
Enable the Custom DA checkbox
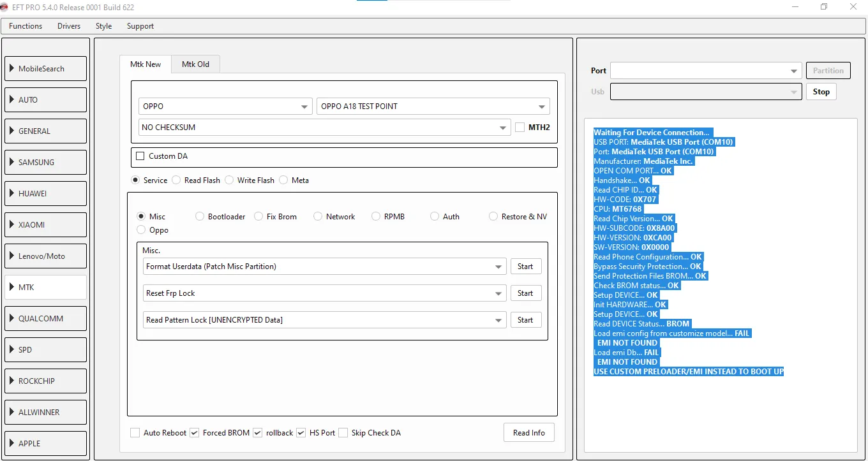click(140, 156)
